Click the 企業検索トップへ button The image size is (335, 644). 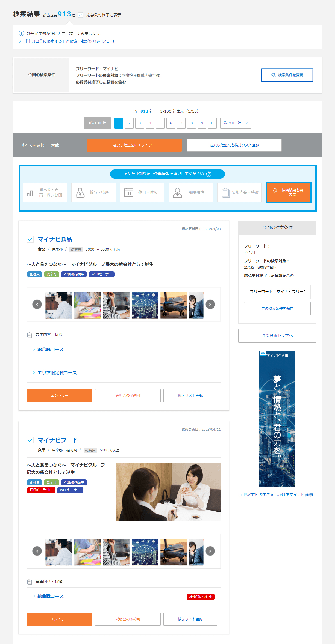(277, 336)
